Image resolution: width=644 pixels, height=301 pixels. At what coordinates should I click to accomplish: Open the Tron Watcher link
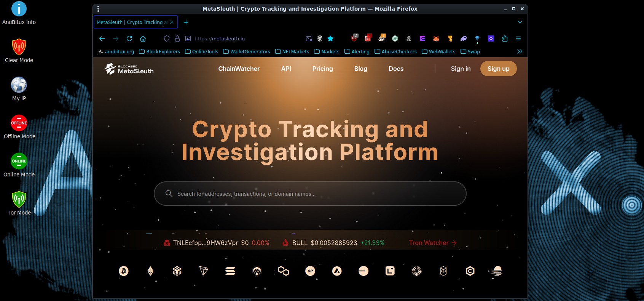(433, 243)
